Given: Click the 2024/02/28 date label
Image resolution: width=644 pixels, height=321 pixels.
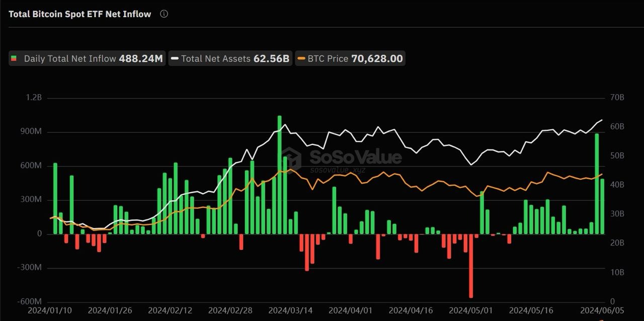Looking at the screenshot, I should pos(230,310).
